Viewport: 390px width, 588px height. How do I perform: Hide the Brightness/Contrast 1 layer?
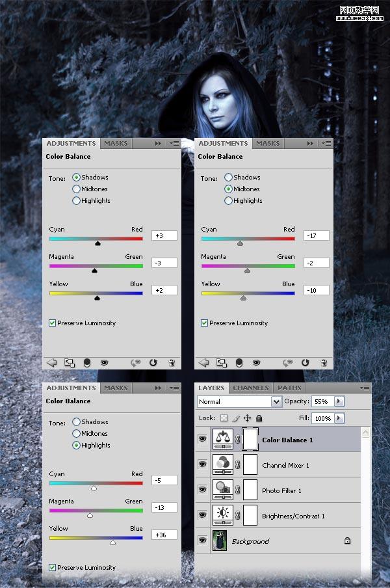tap(202, 515)
